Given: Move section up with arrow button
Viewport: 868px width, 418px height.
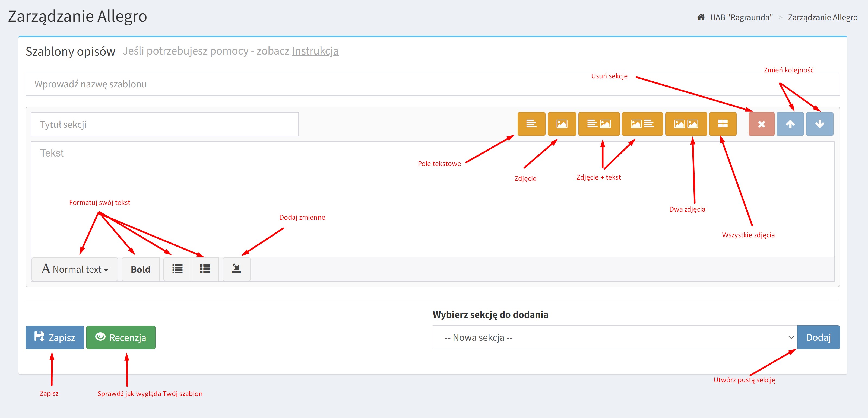Looking at the screenshot, I should click(790, 124).
